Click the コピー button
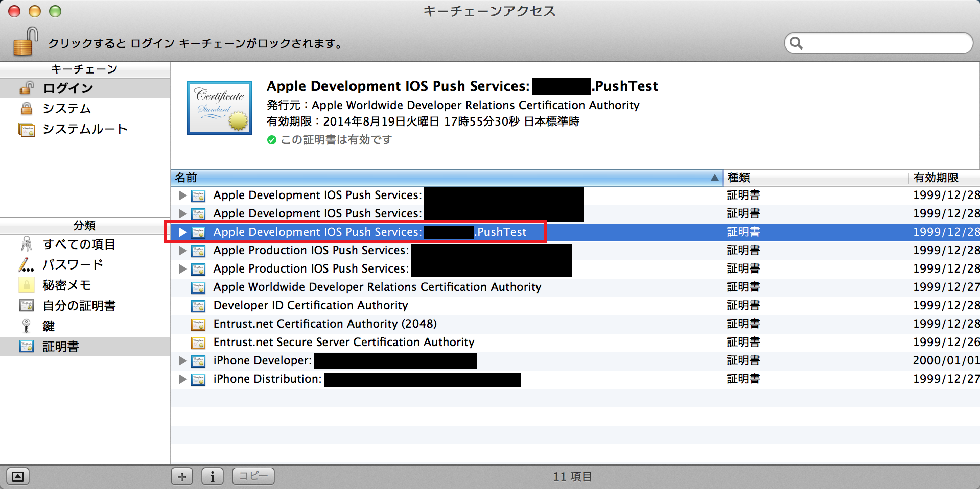This screenshot has width=980, height=489. [253, 476]
